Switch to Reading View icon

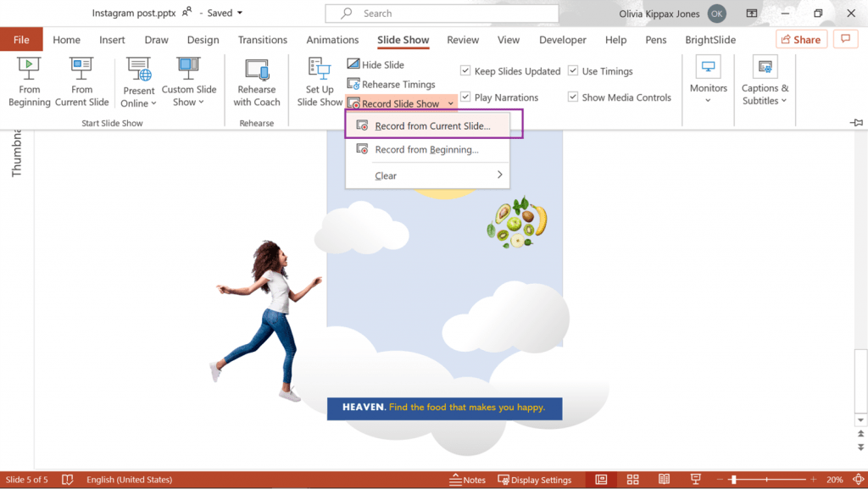pos(665,480)
